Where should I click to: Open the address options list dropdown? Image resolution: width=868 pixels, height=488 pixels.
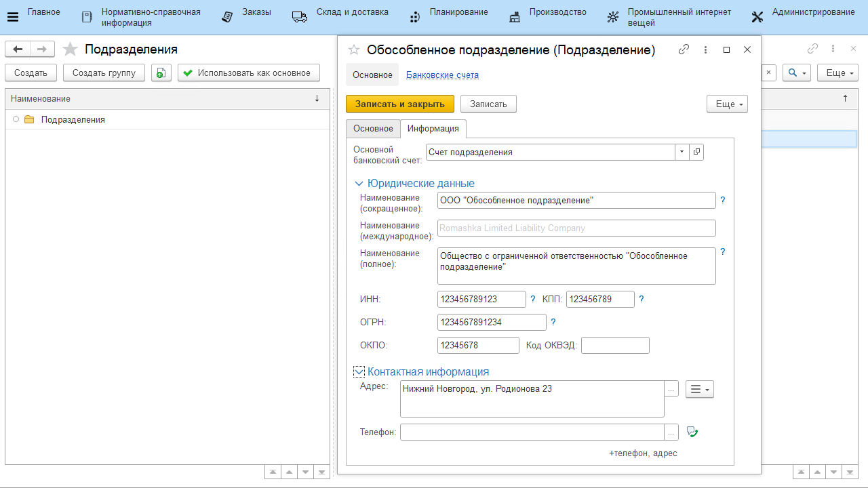[699, 389]
